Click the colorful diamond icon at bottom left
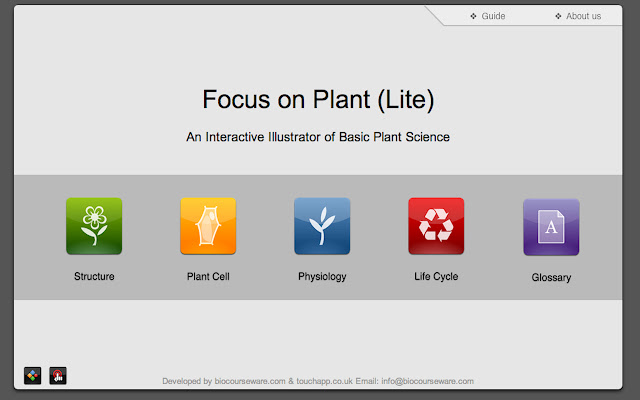640x400 pixels. 33,376
